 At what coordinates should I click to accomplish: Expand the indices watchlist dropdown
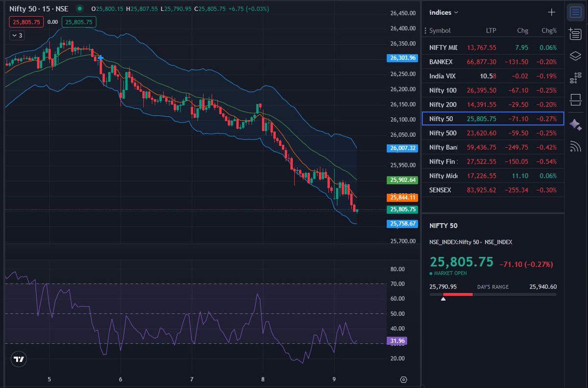(x=444, y=12)
